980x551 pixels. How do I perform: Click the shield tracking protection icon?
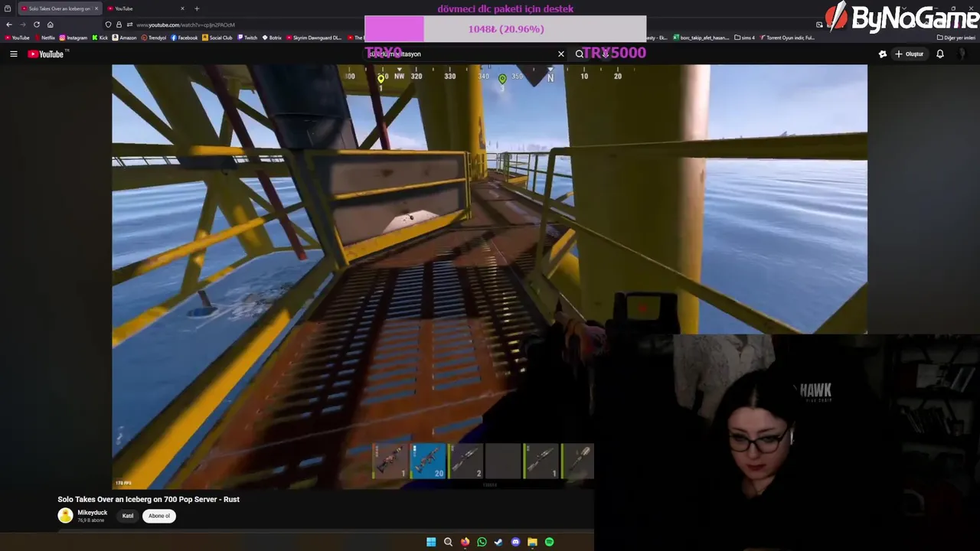(x=108, y=24)
